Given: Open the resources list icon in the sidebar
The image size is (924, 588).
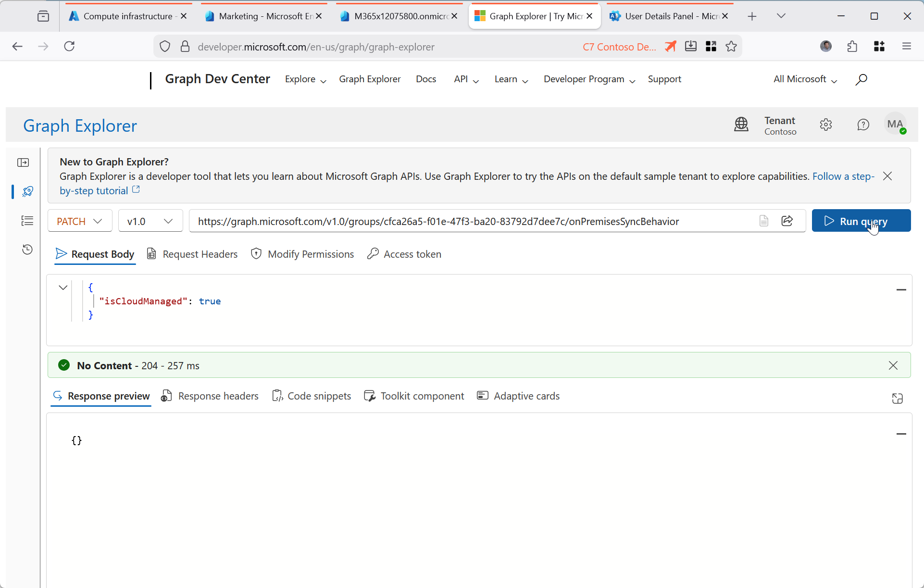Looking at the screenshot, I should 27,221.
